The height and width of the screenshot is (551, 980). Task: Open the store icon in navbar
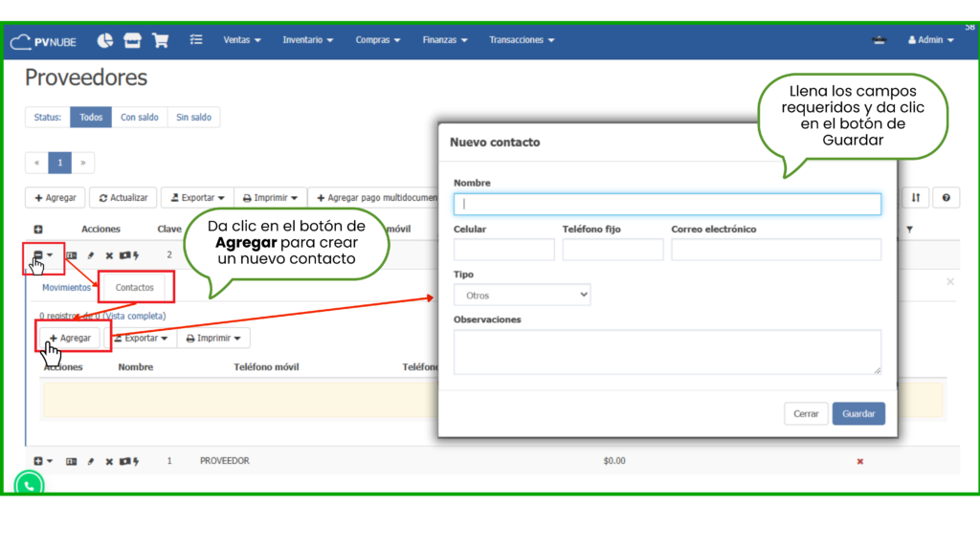(x=132, y=40)
